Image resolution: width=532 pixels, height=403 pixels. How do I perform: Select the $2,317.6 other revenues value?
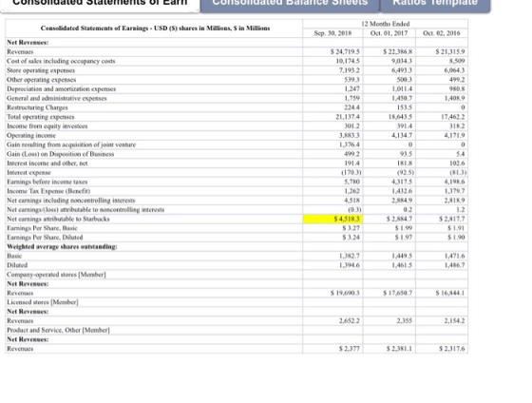(x=452, y=349)
